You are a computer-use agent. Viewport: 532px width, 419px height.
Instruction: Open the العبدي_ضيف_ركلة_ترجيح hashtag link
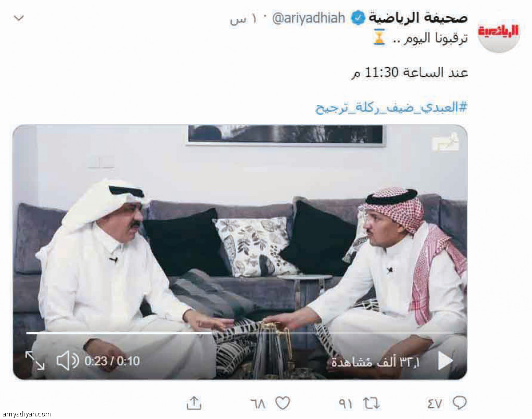(391, 108)
